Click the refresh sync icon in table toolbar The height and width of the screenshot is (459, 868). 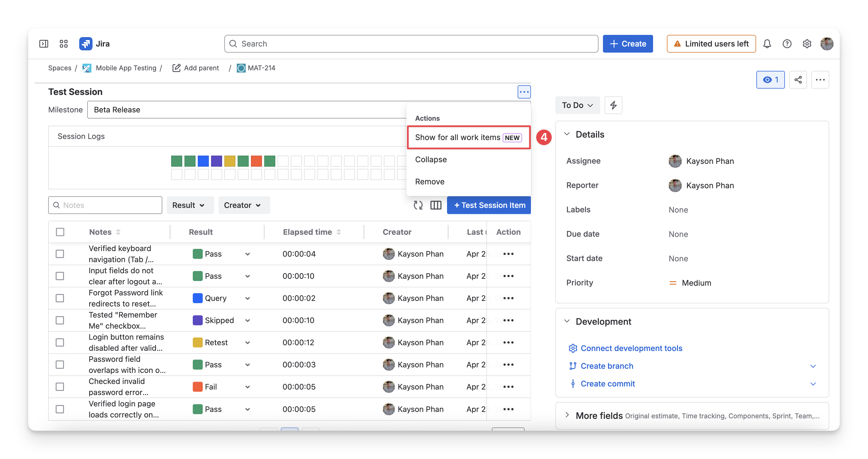[x=418, y=205]
